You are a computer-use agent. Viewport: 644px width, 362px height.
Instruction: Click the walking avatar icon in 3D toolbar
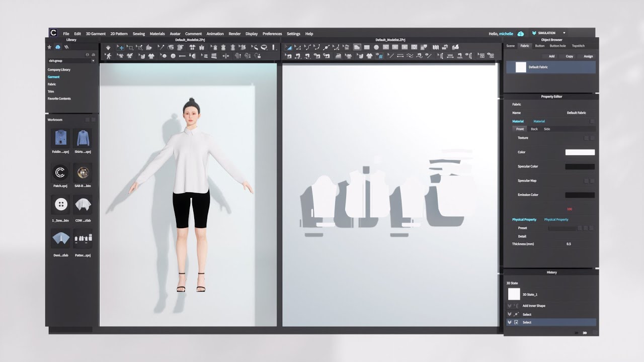pyautogui.click(x=108, y=56)
